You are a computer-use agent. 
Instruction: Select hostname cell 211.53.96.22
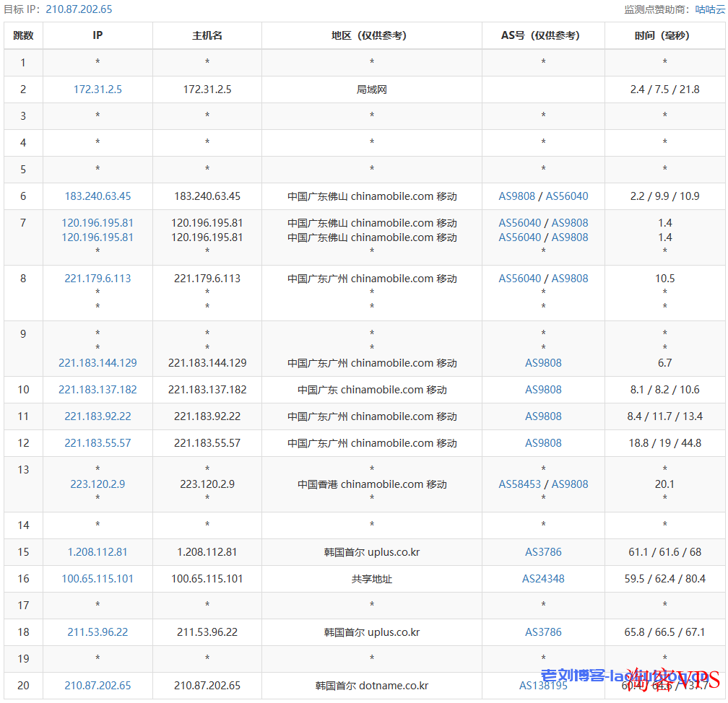pos(207,632)
